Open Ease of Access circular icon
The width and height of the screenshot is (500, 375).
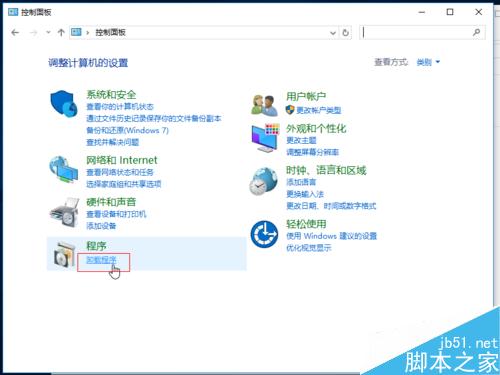tap(264, 234)
